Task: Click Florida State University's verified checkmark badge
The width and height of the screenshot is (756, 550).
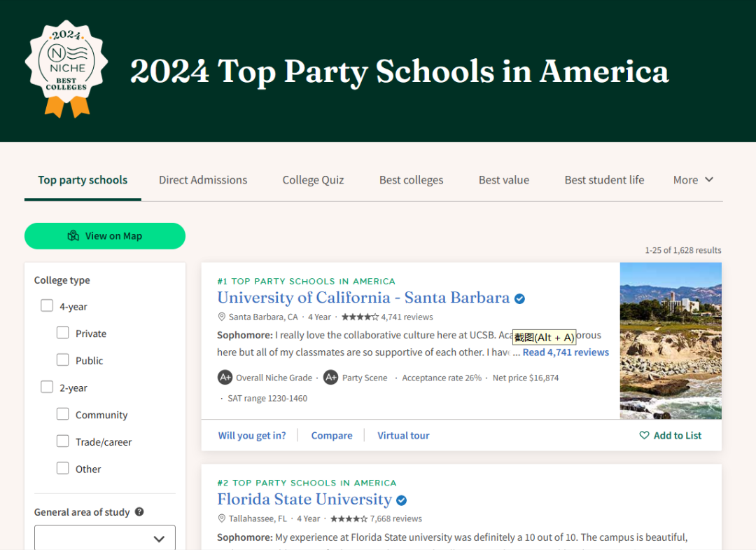Action: [x=402, y=500]
